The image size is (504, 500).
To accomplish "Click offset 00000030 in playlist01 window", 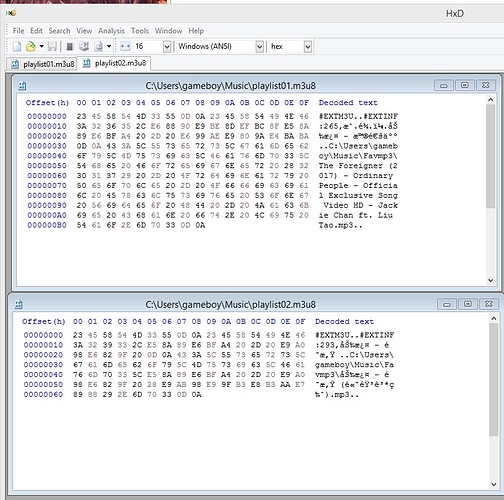I will 47,146.
